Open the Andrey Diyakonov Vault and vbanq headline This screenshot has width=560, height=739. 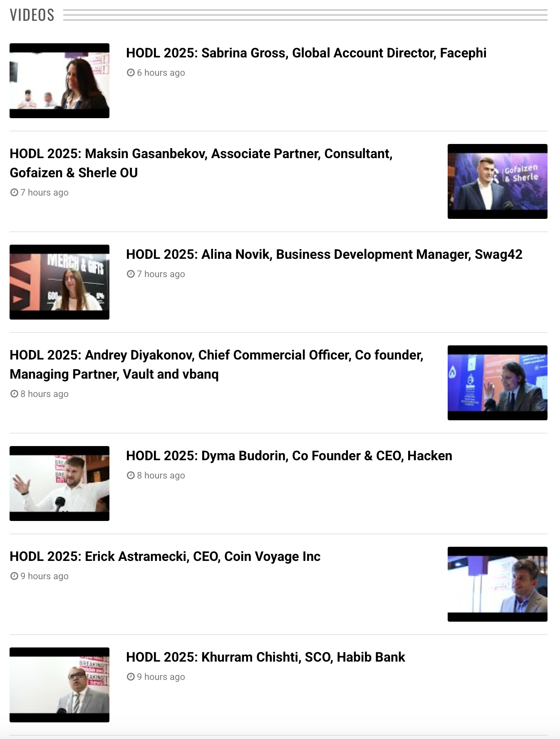pos(216,364)
